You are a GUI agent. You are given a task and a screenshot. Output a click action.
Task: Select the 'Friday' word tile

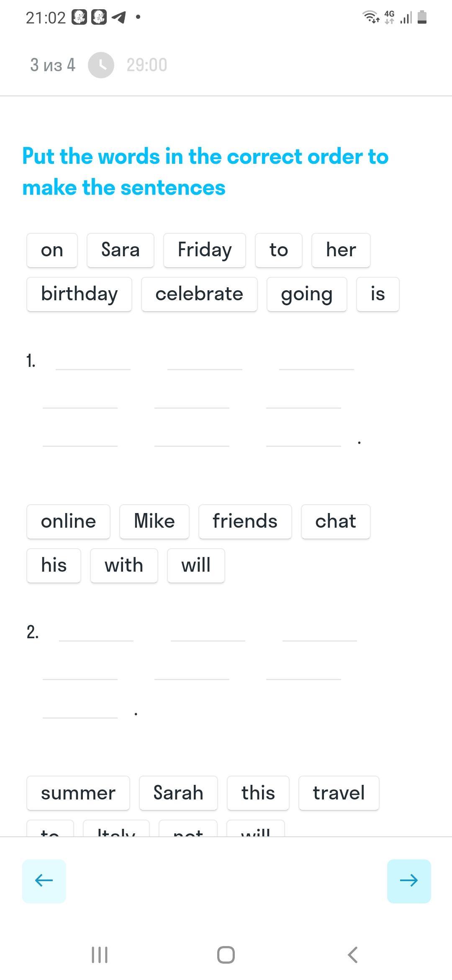pos(204,250)
